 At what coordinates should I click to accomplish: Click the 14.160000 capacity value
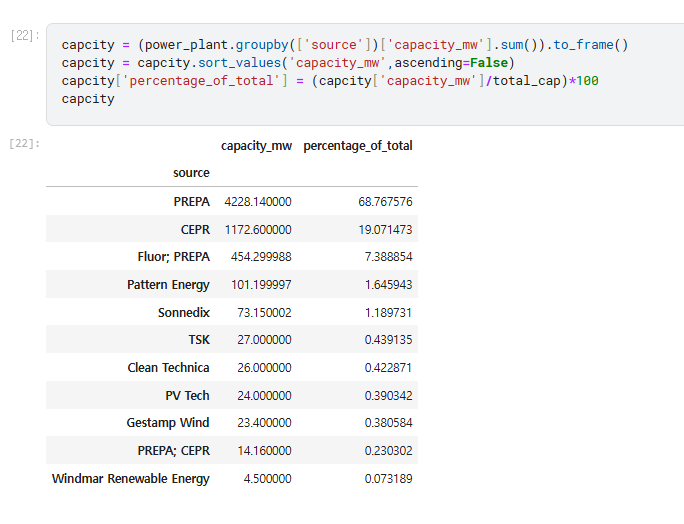pos(264,450)
